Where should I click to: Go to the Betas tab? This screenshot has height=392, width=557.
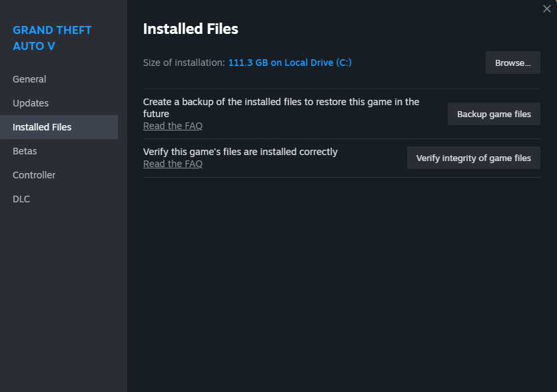(25, 151)
